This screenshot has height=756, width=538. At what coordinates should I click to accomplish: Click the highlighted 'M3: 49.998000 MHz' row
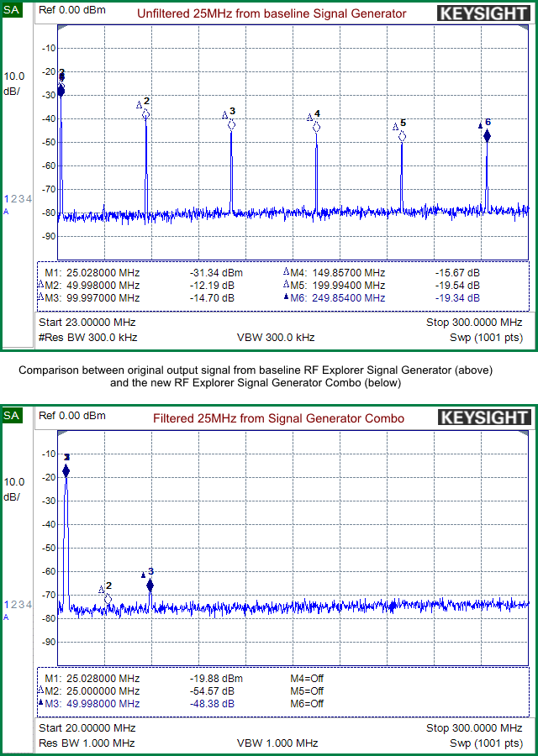pos(136,703)
